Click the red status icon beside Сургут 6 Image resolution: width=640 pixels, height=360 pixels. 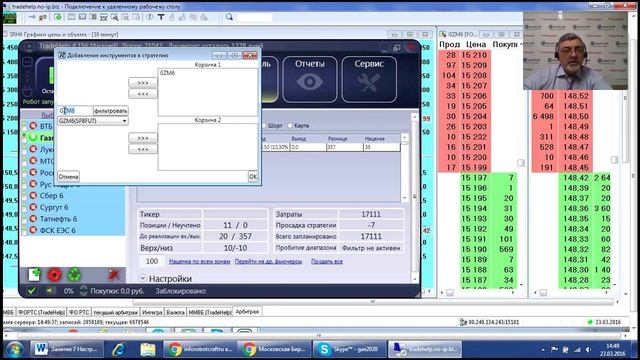[x=33, y=207]
